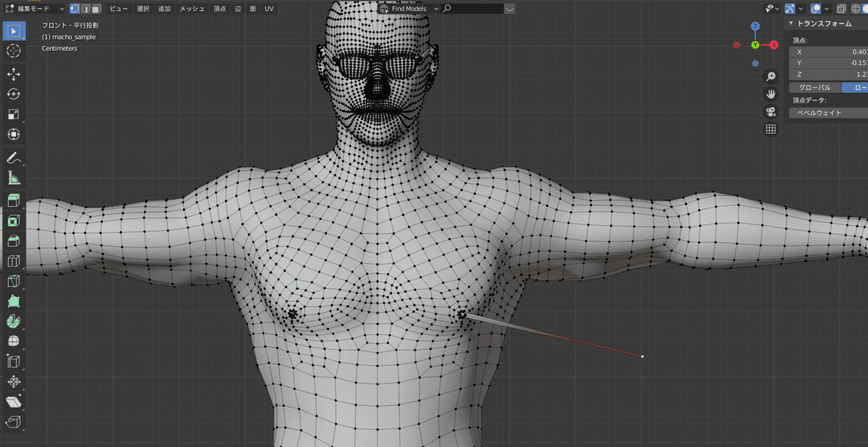Select the Scale tool
The height and width of the screenshot is (447, 868).
click(14, 115)
